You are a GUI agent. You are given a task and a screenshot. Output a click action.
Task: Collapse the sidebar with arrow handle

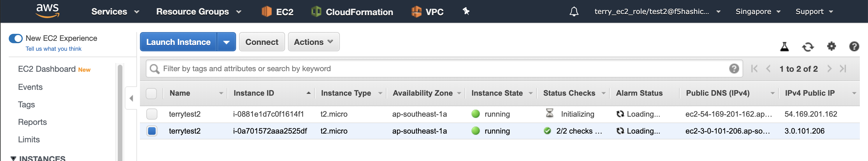click(131, 98)
